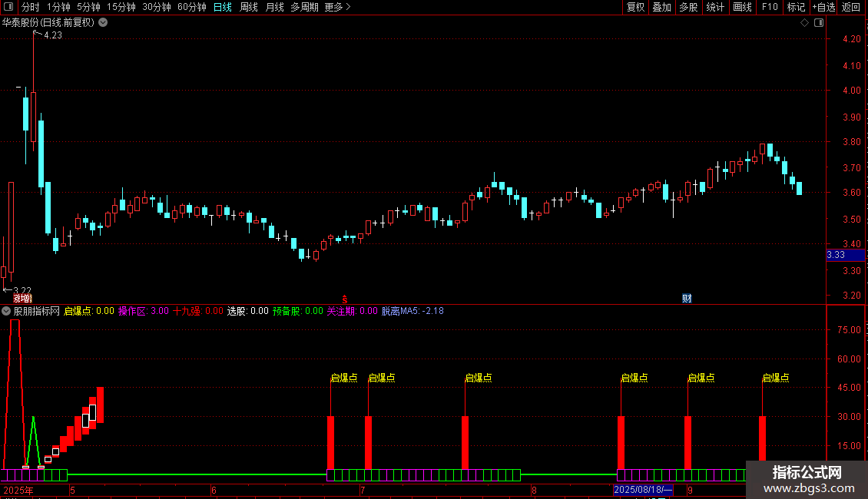Click the month 8 label on time axis
The image size is (868, 499).
point(534,490)
